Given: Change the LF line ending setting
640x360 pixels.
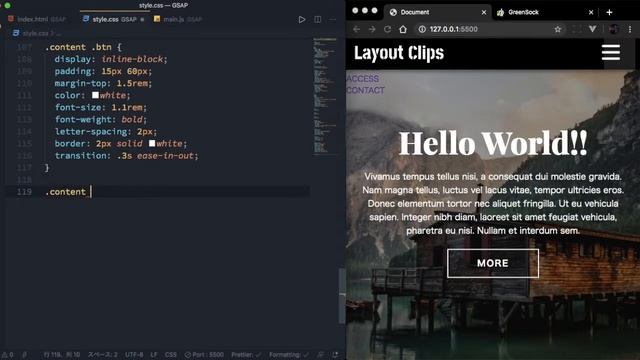Looking at the screenshot, I should (154, 355).
